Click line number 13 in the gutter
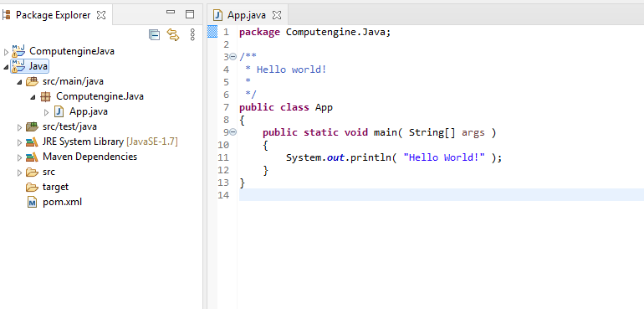 [x=224, y=183]
